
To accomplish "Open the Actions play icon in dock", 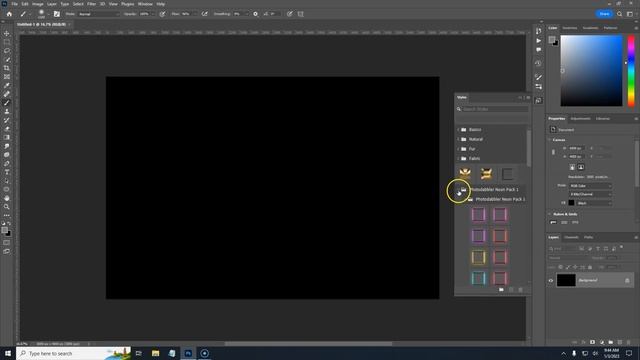I will pos(538,40).
